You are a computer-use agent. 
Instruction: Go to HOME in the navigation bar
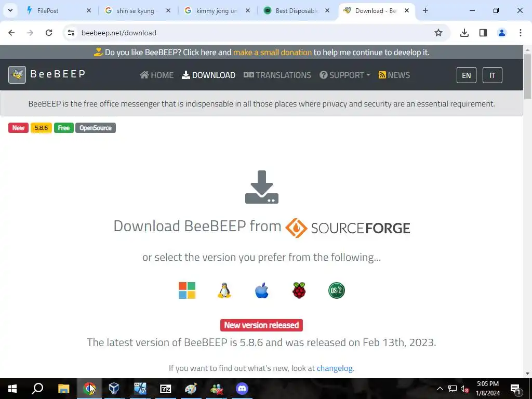(x=157, y=75)
